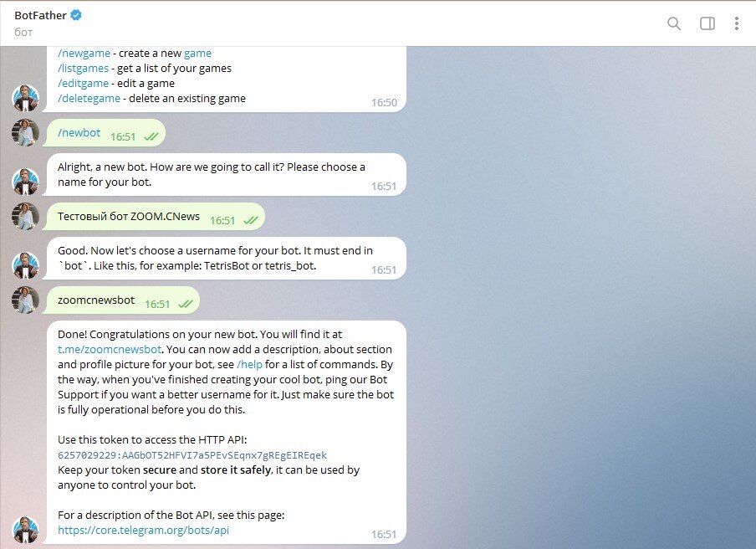Click the /editgame command
The height and width of the screenshot is (549, 756).
(x=83, y=83)
